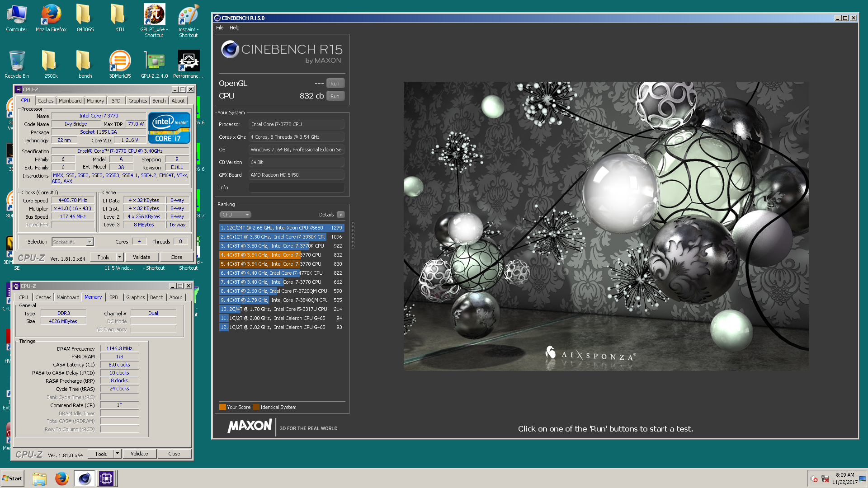This screenshot has height=488, width=868.
Task: Open the Socket #1 selection dropdown
Action: tap(72, 242)
